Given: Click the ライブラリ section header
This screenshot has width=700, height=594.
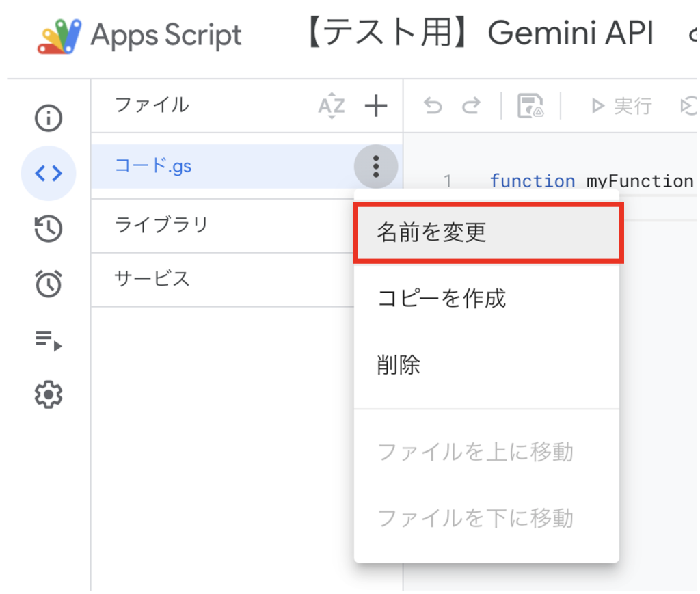Looking at the screenshot, I should [161, 225].
